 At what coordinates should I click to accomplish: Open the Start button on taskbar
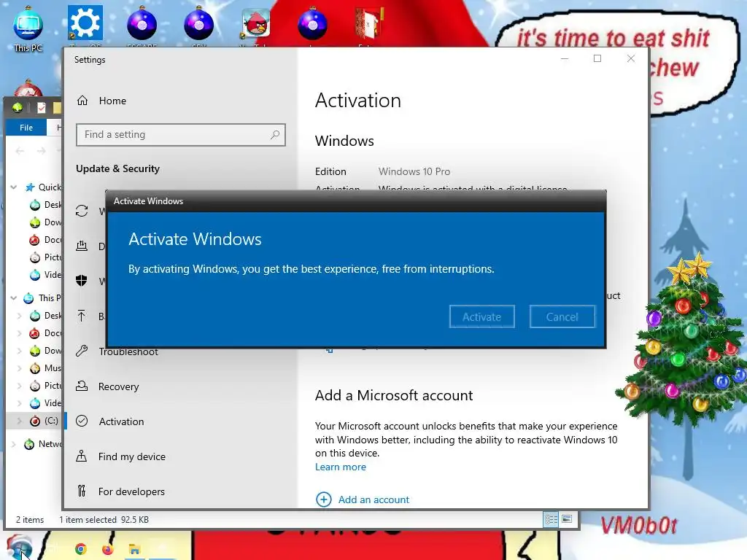(19, 548)
